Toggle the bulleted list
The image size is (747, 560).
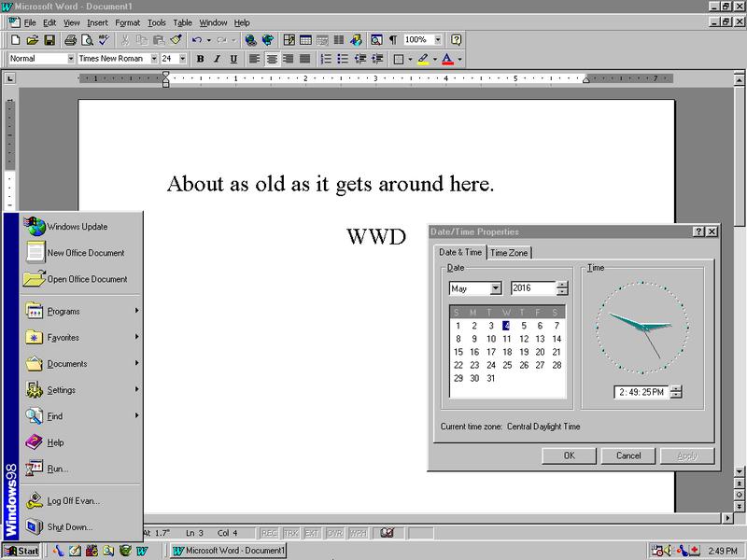(343, 59)
